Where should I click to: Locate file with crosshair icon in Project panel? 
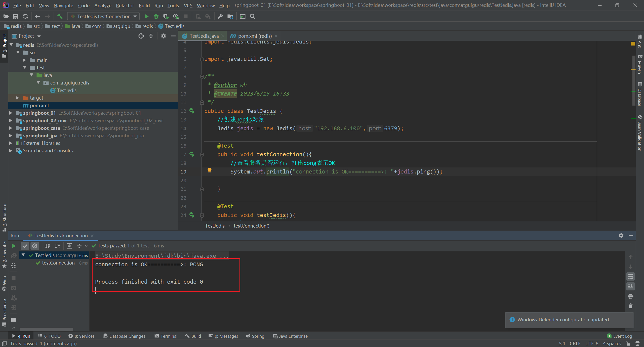point(141,36)
